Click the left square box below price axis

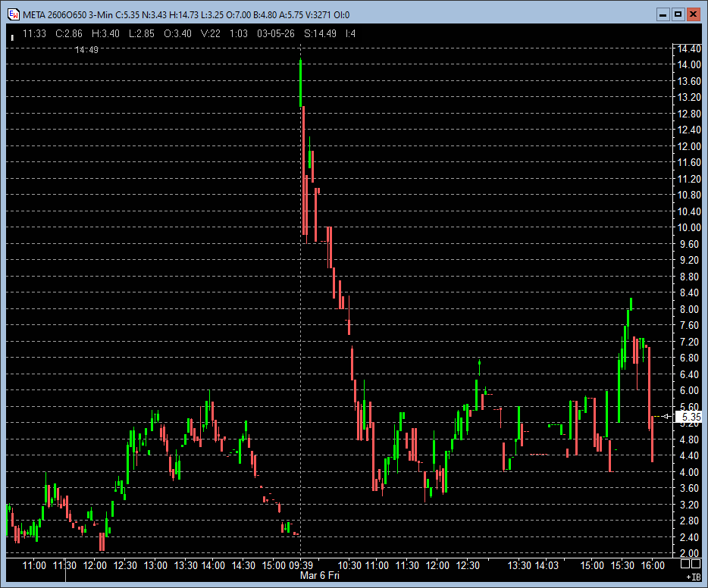[685, 565]
